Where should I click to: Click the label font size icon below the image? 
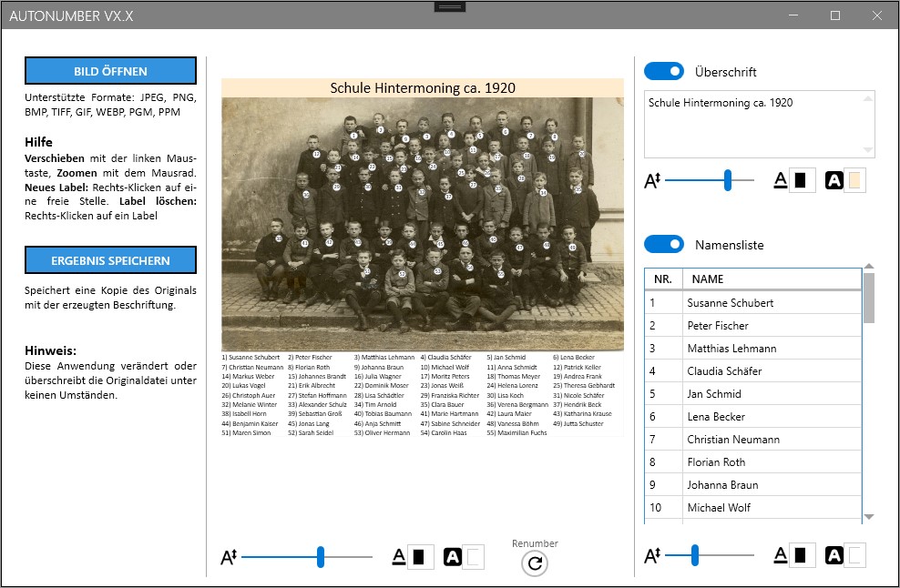[x=229, y=557]
